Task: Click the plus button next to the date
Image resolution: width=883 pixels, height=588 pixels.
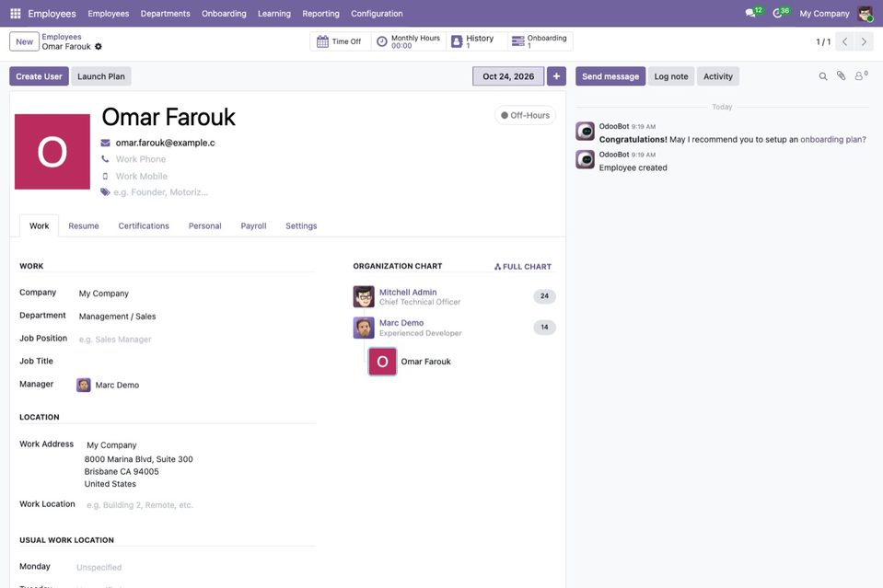Action: point(556,76)
